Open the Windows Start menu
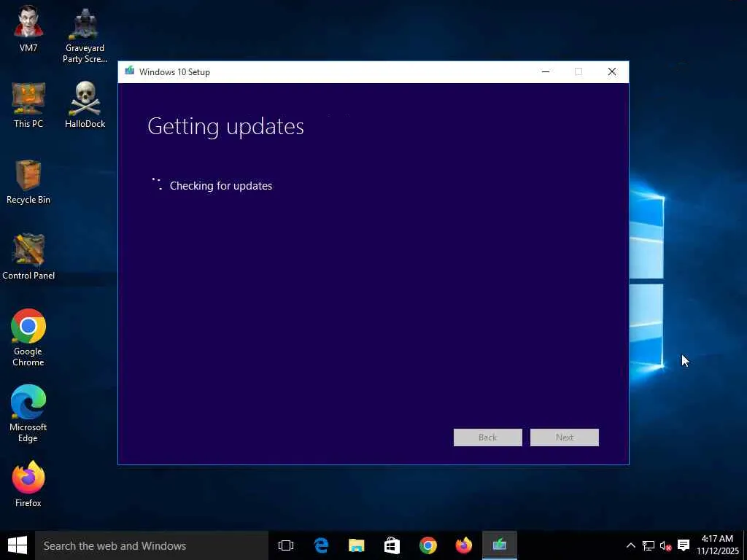Screen dimensions: 747x560 [x=18, y=545]
